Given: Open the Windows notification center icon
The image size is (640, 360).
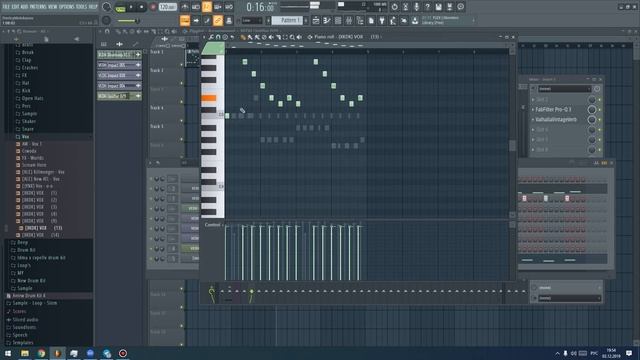Looking at the screenshot, I should 629,353.
